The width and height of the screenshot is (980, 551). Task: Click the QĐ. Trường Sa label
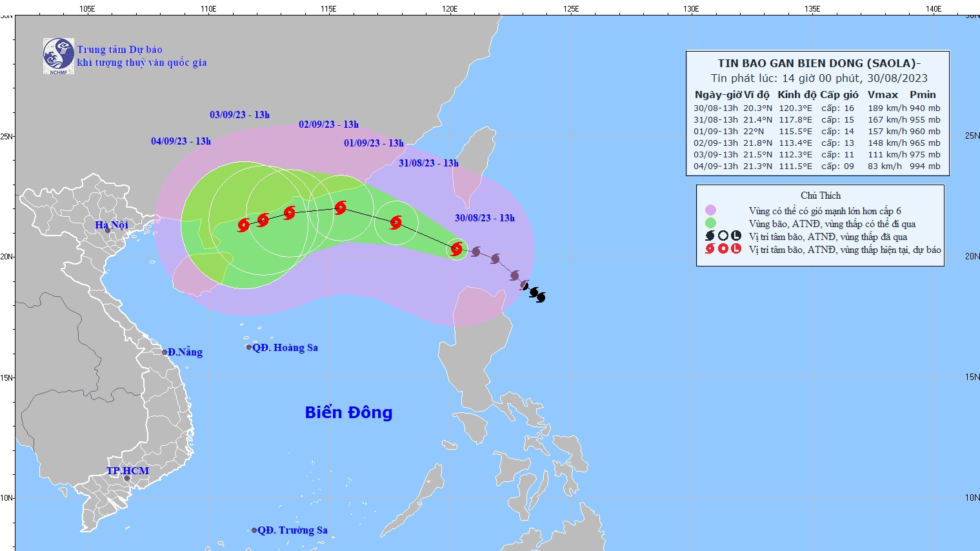coord(292,530)
